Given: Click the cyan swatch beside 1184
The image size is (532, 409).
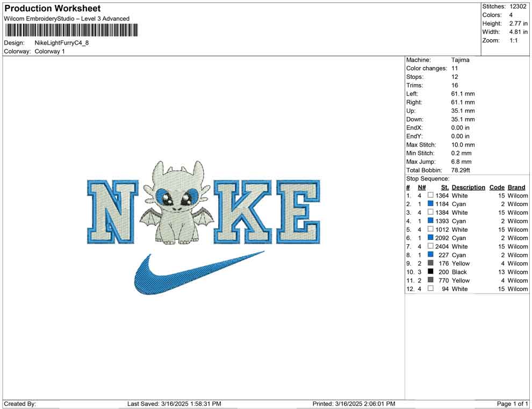Looking at the screenshot, I should pos(430,203).
